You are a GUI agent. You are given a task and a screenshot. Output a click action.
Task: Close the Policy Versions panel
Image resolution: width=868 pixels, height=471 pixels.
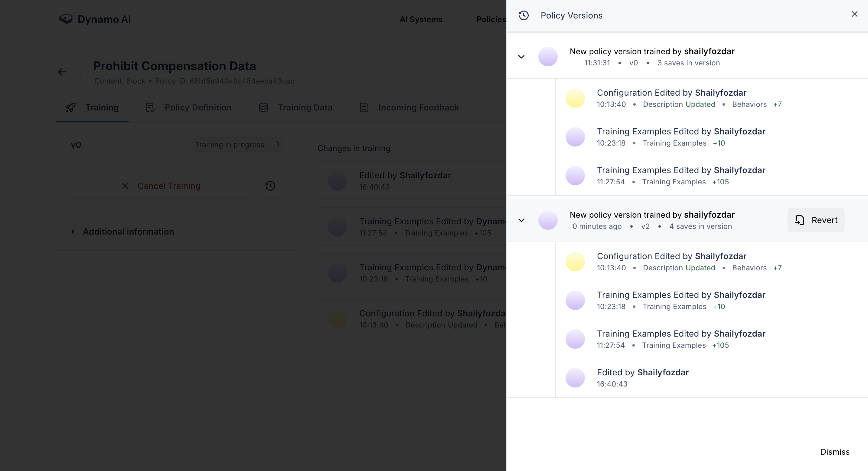point(854,14)
